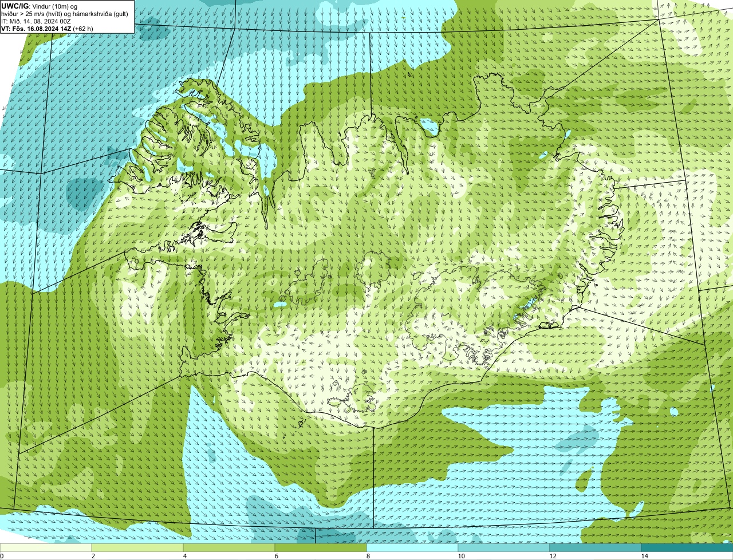
Task: Click the 10-12 m/s cyan legend swatch
Action: pyautogui.click(x=504, y=547)
